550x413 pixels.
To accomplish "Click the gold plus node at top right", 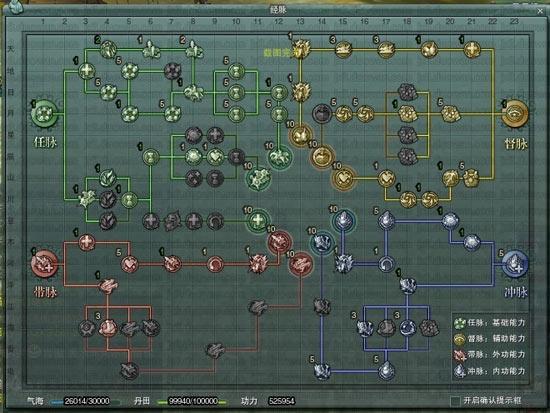I will [472, 49].
